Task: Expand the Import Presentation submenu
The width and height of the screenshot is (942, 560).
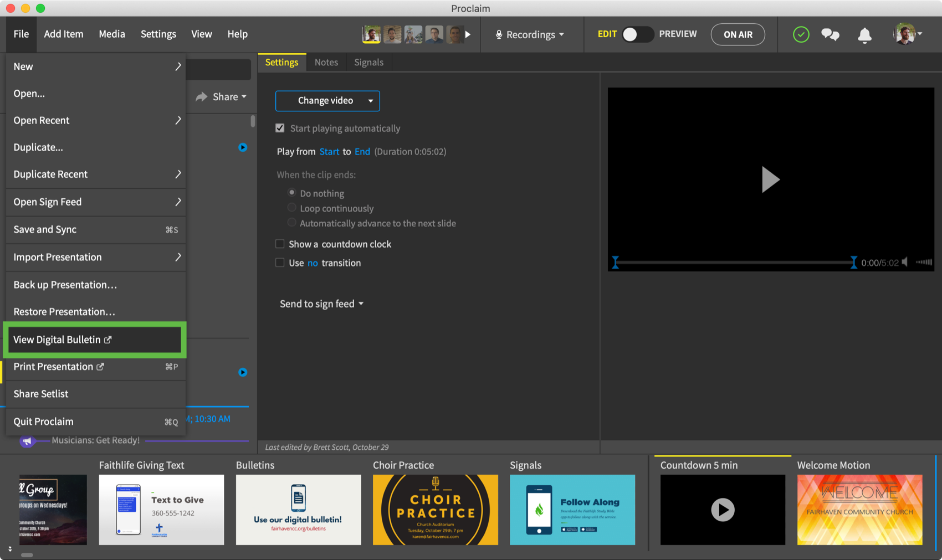Action: pos(95,257)
